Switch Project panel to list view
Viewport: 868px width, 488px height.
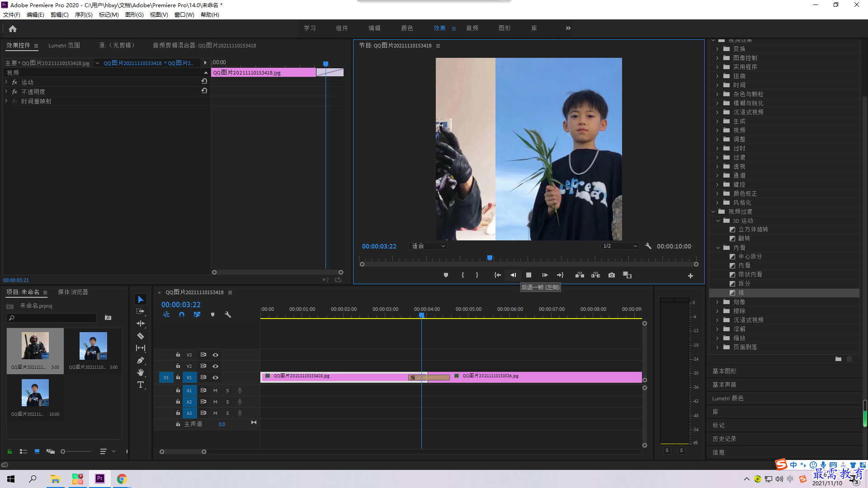coord(24,451)
